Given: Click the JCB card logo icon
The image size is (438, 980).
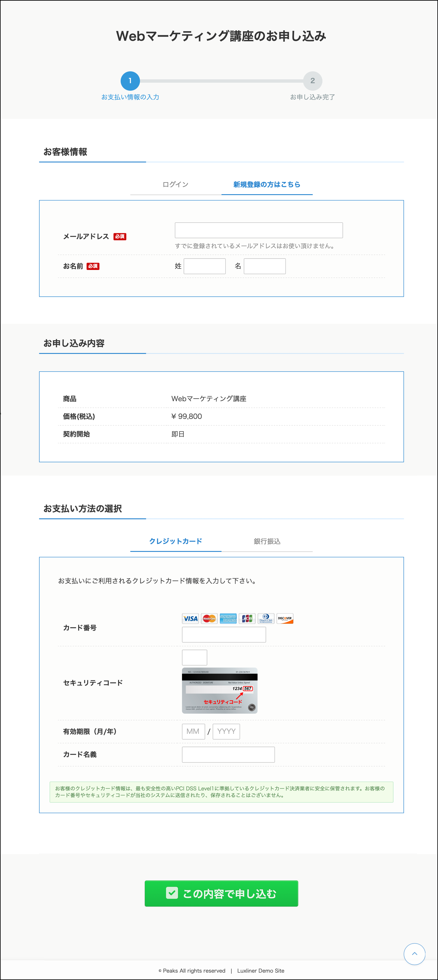Looking at the screenshot, I should (x=247, y=618).
